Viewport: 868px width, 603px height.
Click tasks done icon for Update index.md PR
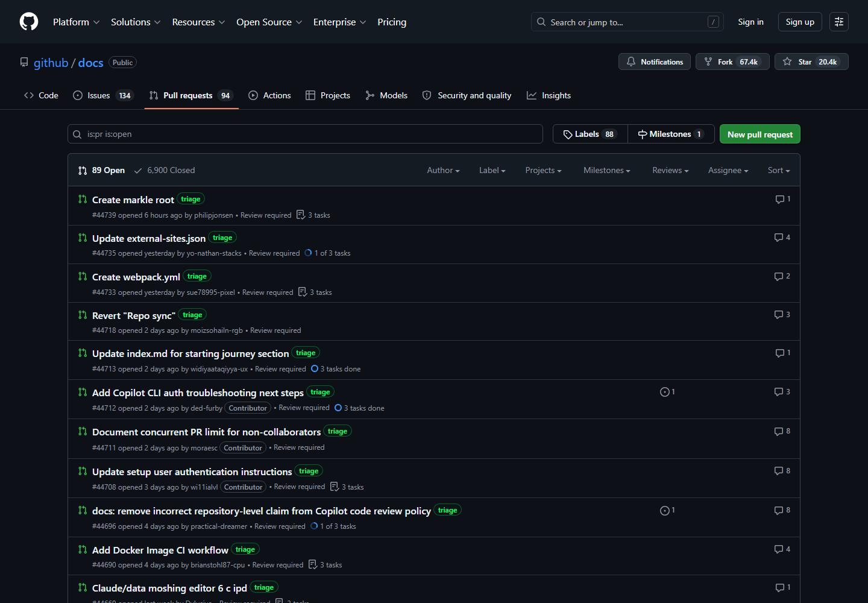315,368
